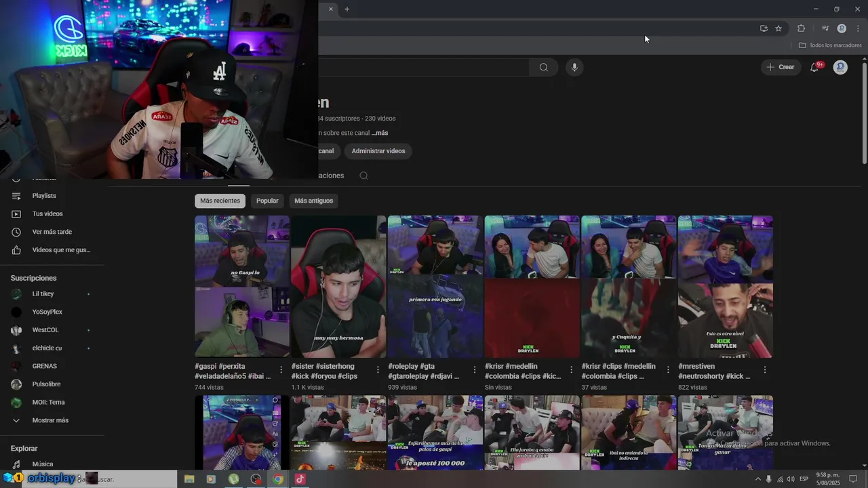Close the current browser tab
This screenshot has height=488, width=868.
[x=331, y=9]
